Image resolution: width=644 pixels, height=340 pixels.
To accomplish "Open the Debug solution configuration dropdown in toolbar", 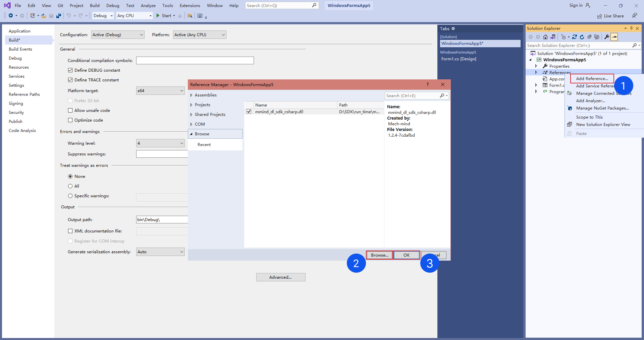I will (x=103, y=16).
